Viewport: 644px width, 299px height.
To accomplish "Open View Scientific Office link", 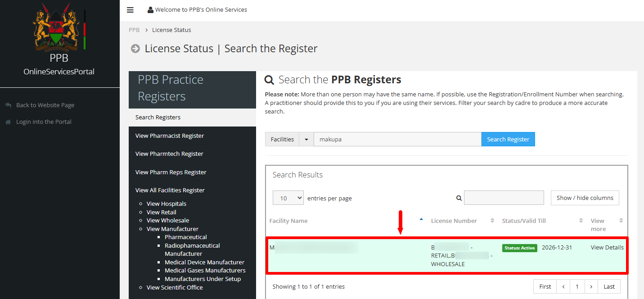I will pos(175,287).
